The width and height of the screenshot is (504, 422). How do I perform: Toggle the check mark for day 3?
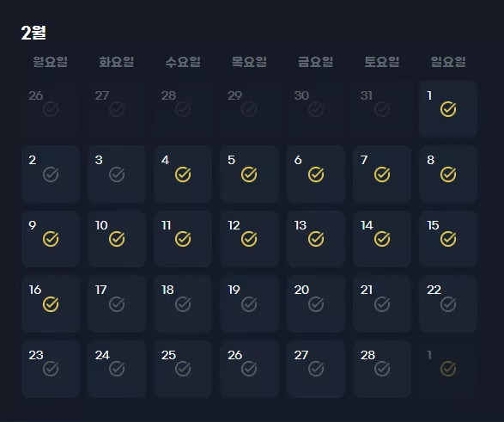(117, 174)
